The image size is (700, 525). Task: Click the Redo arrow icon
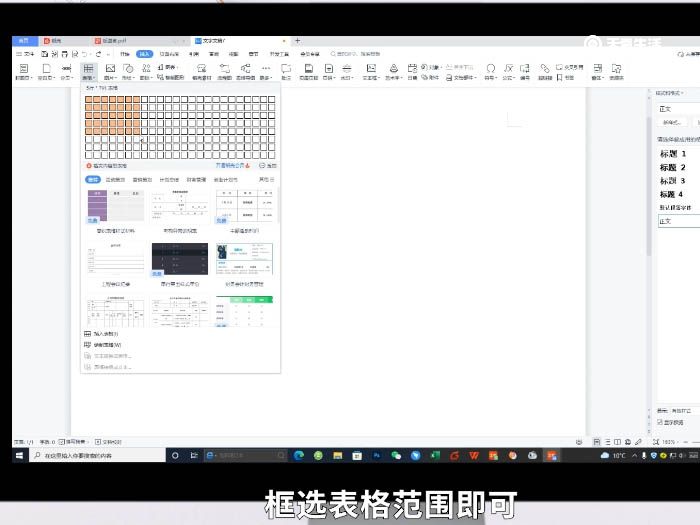coord(98,54)
